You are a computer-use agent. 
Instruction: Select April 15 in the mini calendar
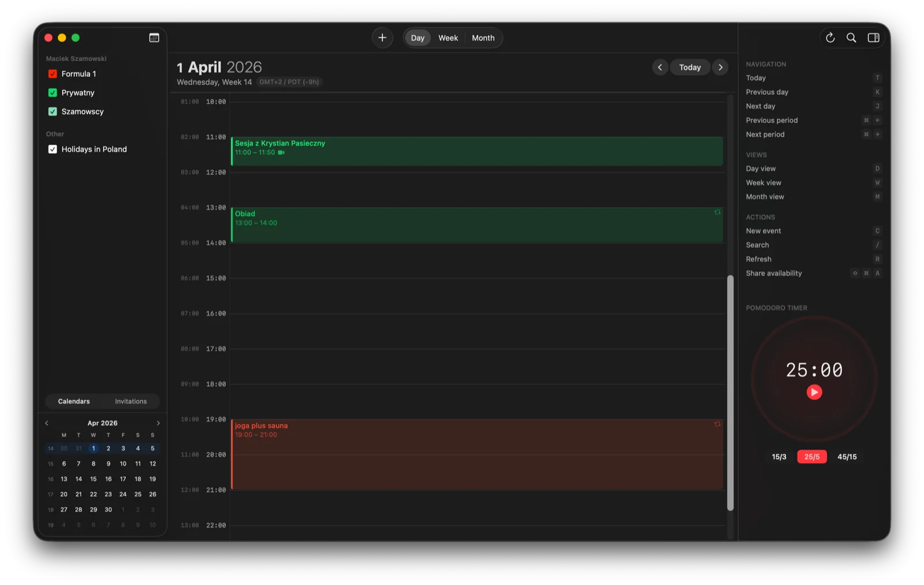coord(93,479)
